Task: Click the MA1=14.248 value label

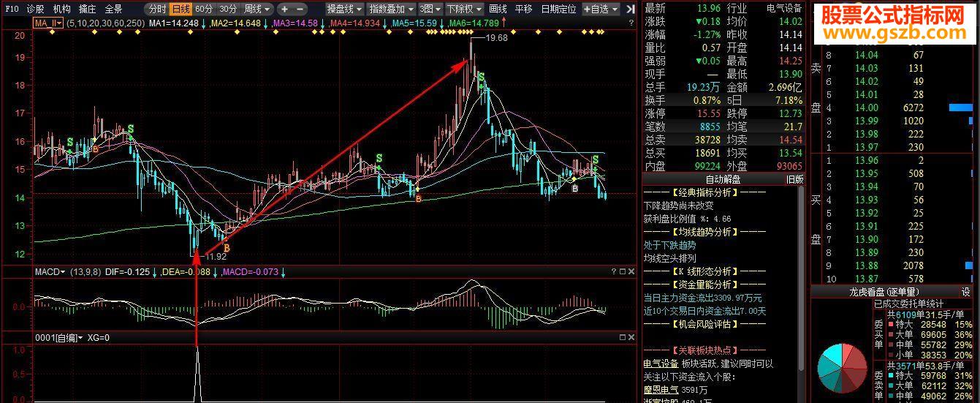Action: 172,23
